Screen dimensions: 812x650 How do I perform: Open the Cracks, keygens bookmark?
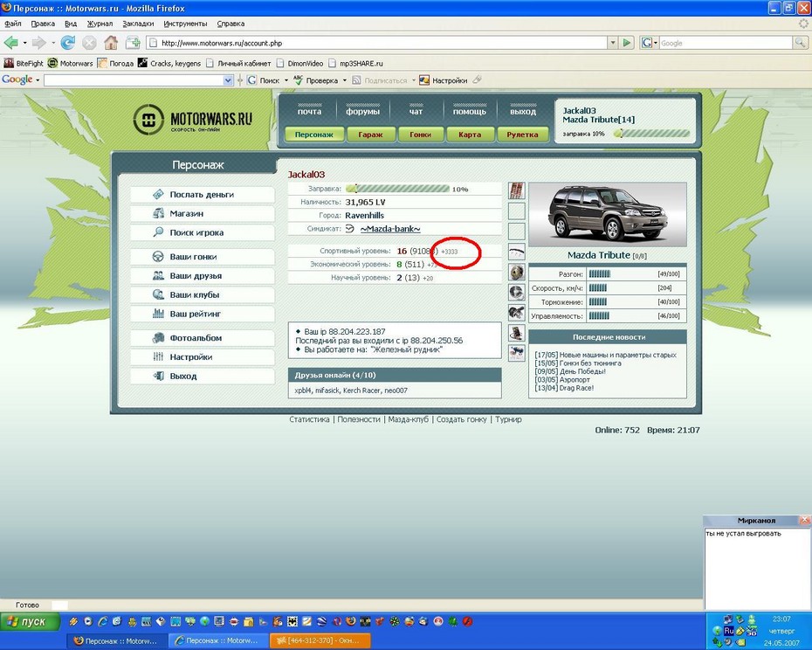[169, 63]
